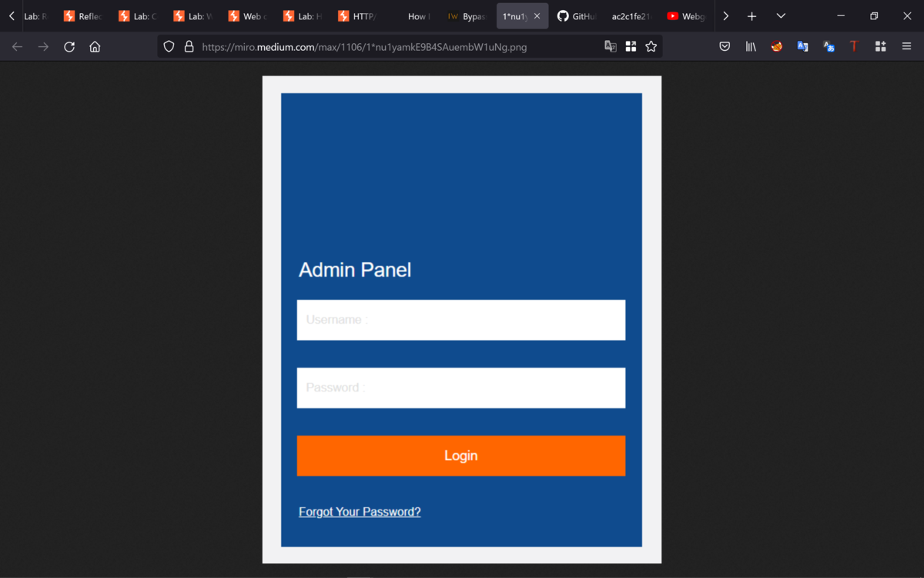Click the URL in the address bar

coord(364,47)
